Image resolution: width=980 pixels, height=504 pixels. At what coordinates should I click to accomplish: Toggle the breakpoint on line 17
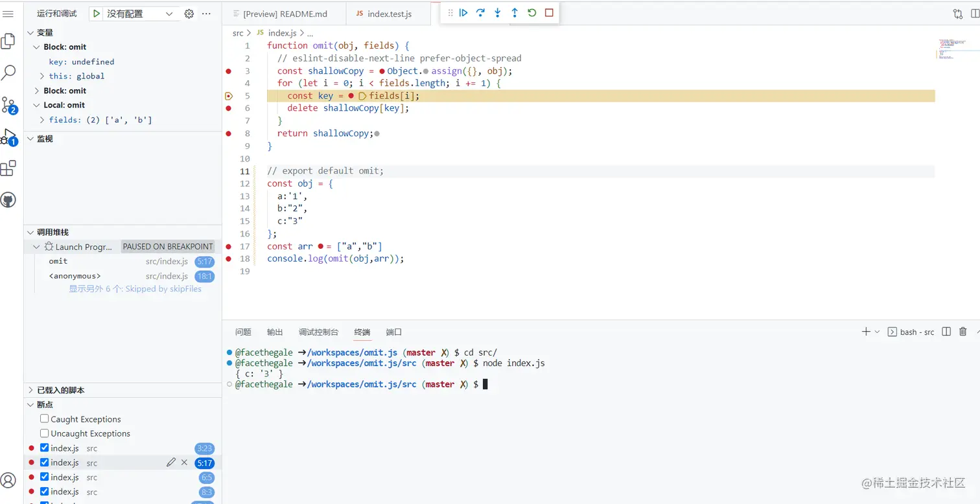click(228, 246)
